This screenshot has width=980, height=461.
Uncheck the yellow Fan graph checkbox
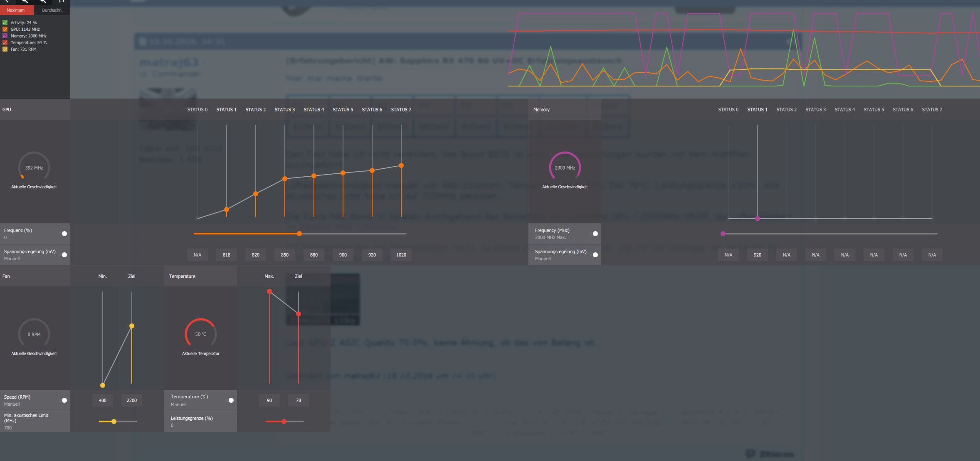(x=5, y=49)
